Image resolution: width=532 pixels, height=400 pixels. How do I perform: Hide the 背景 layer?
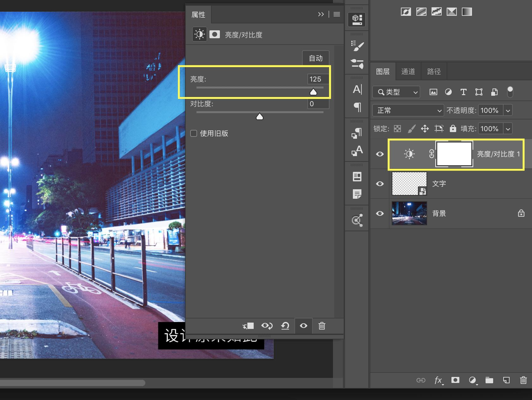pos(380,214)
